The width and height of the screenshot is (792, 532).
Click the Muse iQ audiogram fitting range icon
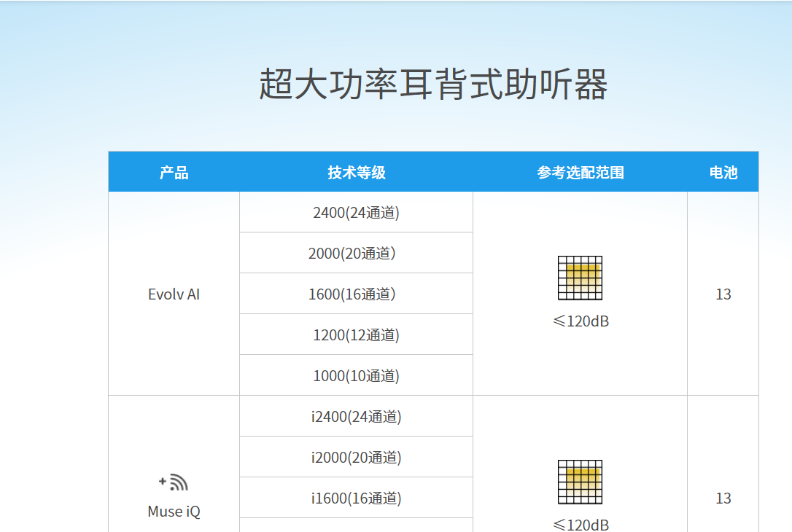(x=580, y=482)
